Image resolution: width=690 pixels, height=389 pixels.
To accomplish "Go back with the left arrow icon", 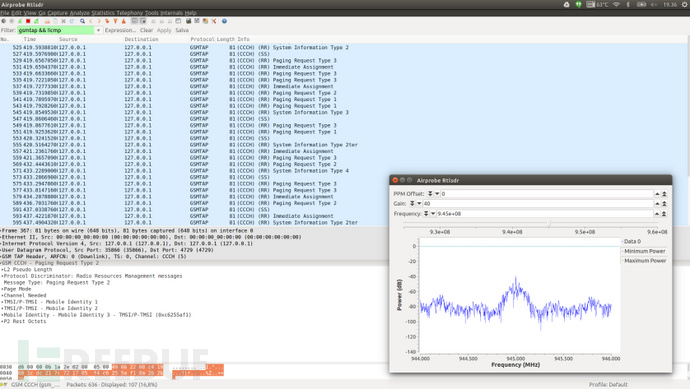I will [x=91, y=21].
